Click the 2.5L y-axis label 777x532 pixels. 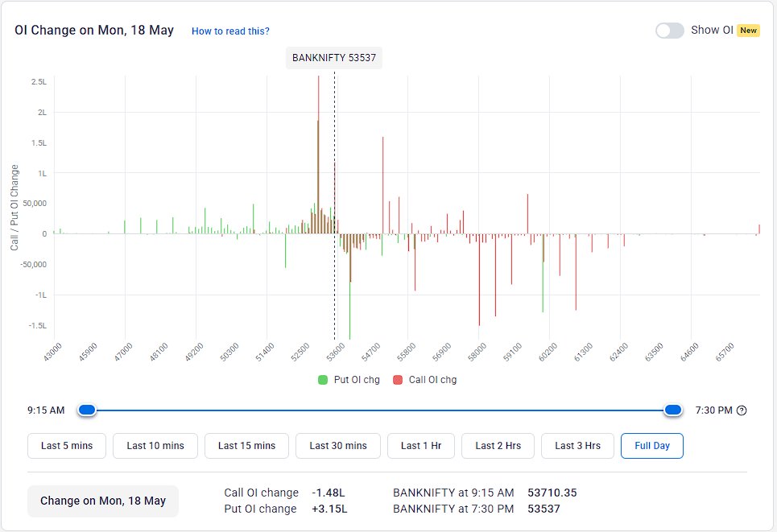click(x=39, y=82)
